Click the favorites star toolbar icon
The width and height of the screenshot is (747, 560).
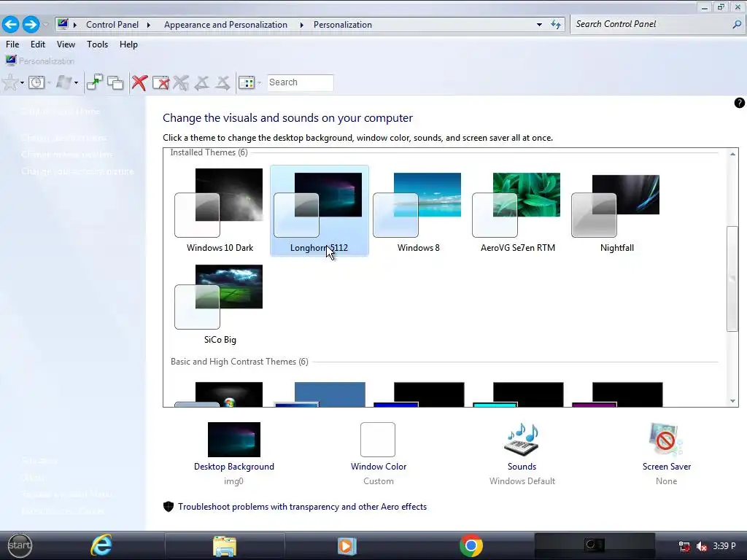tap(10, 82)
